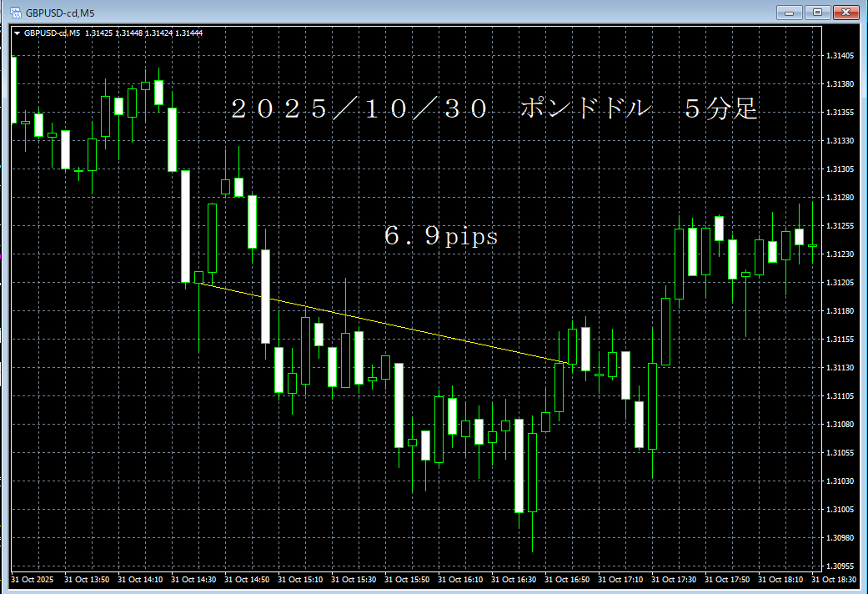This screenshot has height=594, width=868.
Task: Click price label 1.31155 on scale
Action: 840,339
